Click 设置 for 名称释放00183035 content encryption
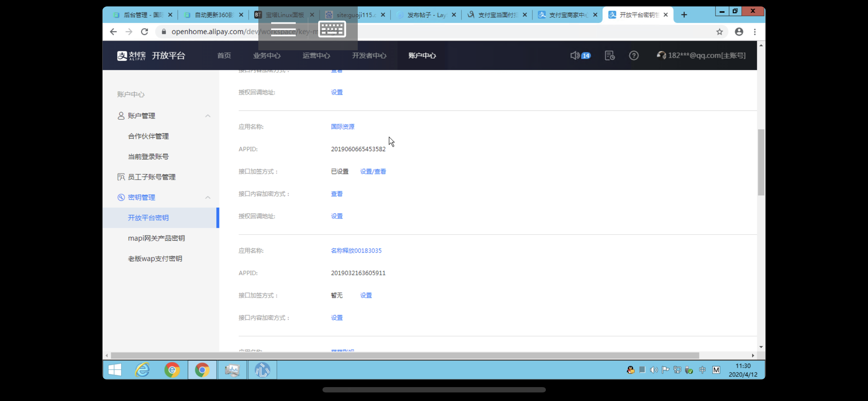The image size is (868, 401). tap(337, 318)
